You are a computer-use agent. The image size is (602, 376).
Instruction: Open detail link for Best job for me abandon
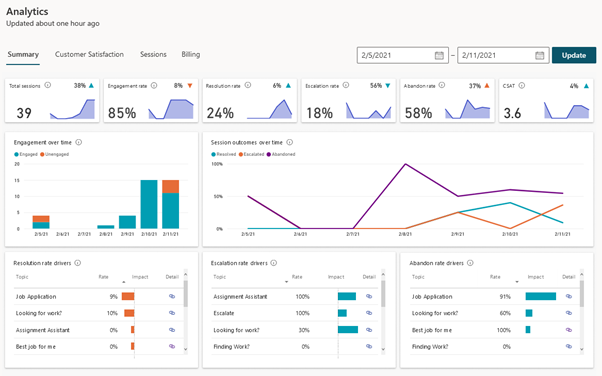click(569, 330)
